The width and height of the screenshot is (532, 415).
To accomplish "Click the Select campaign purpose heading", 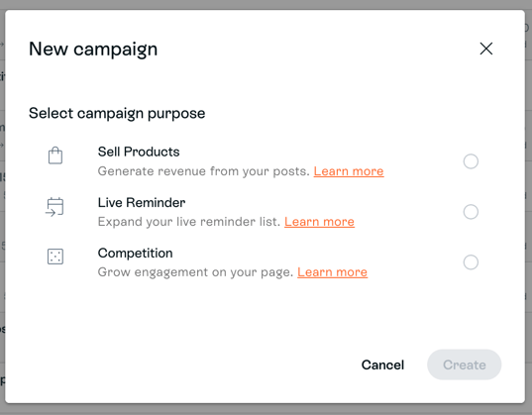I will 117,113.
